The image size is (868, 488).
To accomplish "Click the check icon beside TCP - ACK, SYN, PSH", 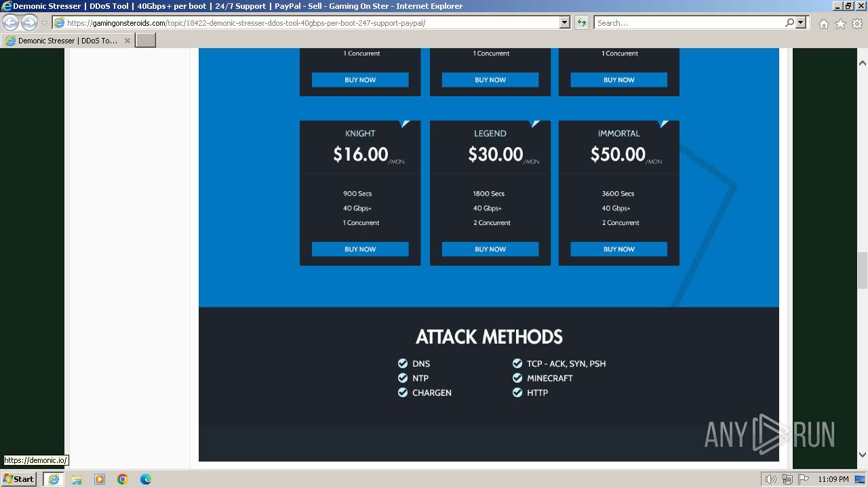I will pyautogui.click(x=517, y=363).
